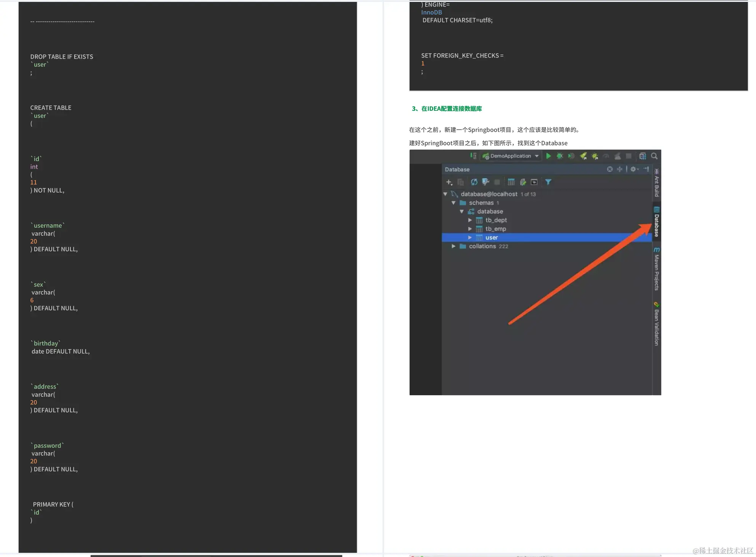Click the Run with Coverage icon
The width and height of the screenshot is (756, 557).
(x=571, y=156)
